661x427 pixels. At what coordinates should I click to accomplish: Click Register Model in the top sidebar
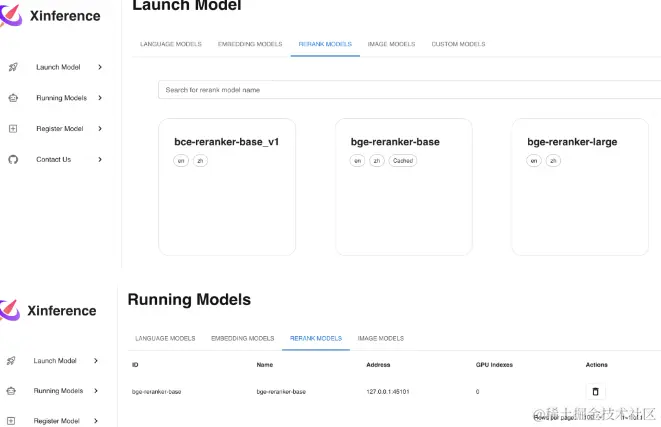(59, 129)
